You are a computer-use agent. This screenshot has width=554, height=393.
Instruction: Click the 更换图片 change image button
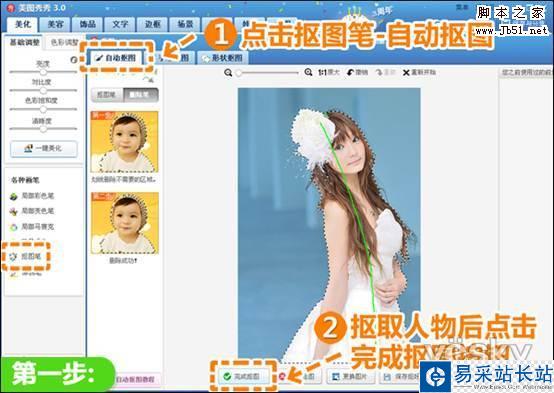click(x=350, y=376)
